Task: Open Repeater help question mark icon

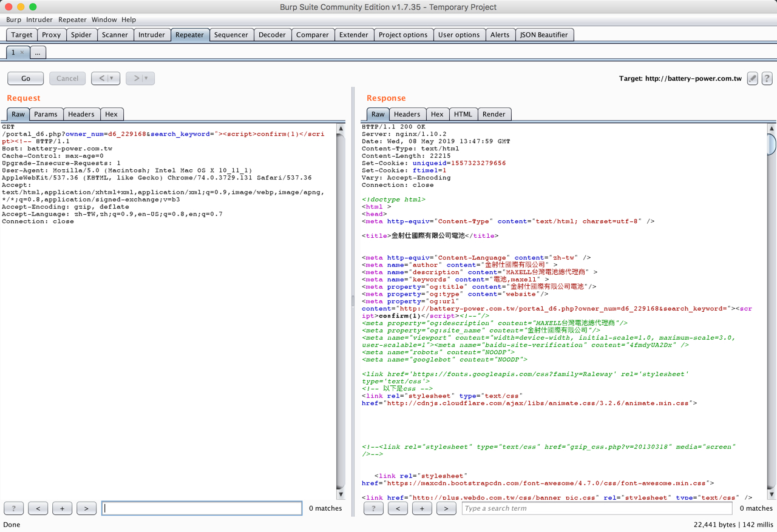Action: tap(767, 78)
